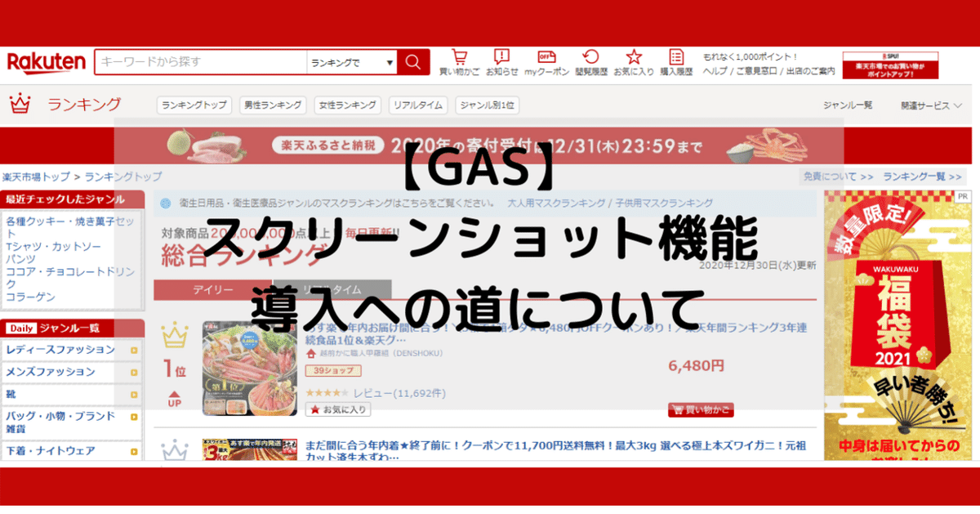Expand the 靴 genre arrow
This screenshot has height=514, width=980.
coord(134,395)
